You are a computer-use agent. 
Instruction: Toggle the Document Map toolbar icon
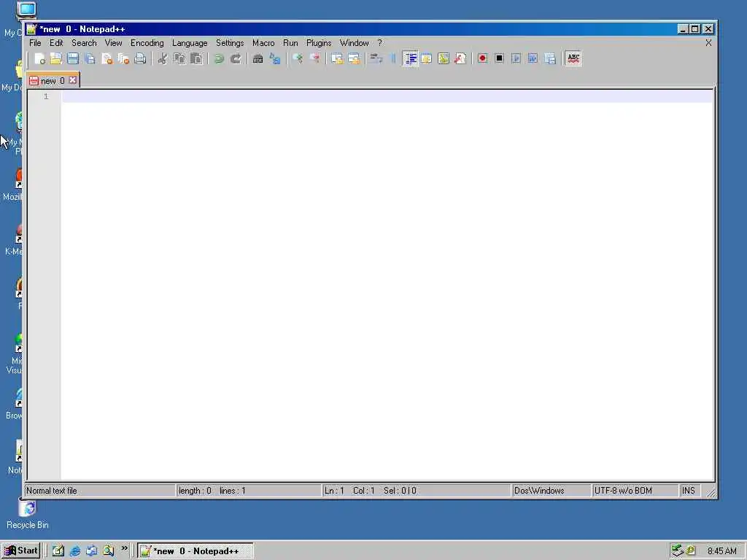pyautogui.click(x=444, y=58)
